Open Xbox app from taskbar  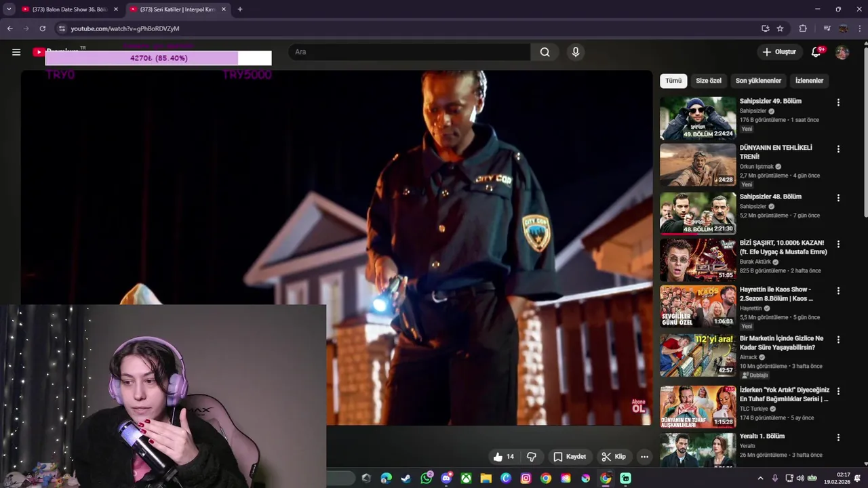coord(466,479)
